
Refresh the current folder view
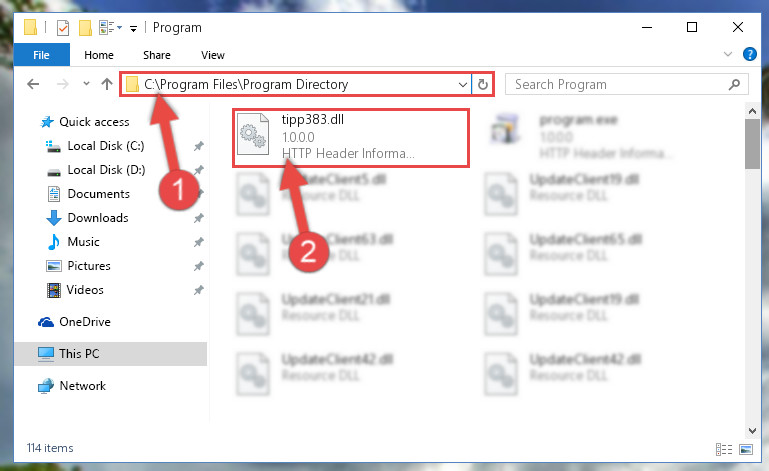(x=483, y=84)
